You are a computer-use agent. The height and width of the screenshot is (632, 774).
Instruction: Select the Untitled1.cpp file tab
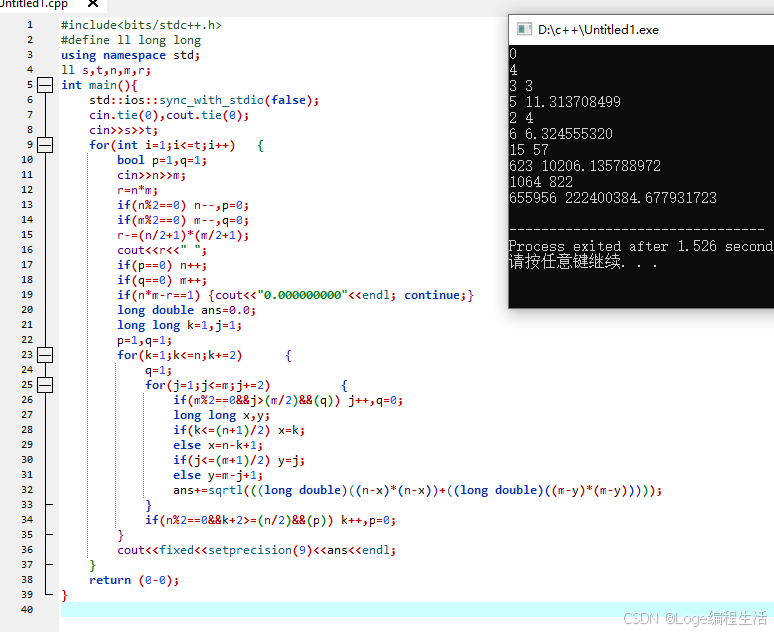click(x=34, y=4)
